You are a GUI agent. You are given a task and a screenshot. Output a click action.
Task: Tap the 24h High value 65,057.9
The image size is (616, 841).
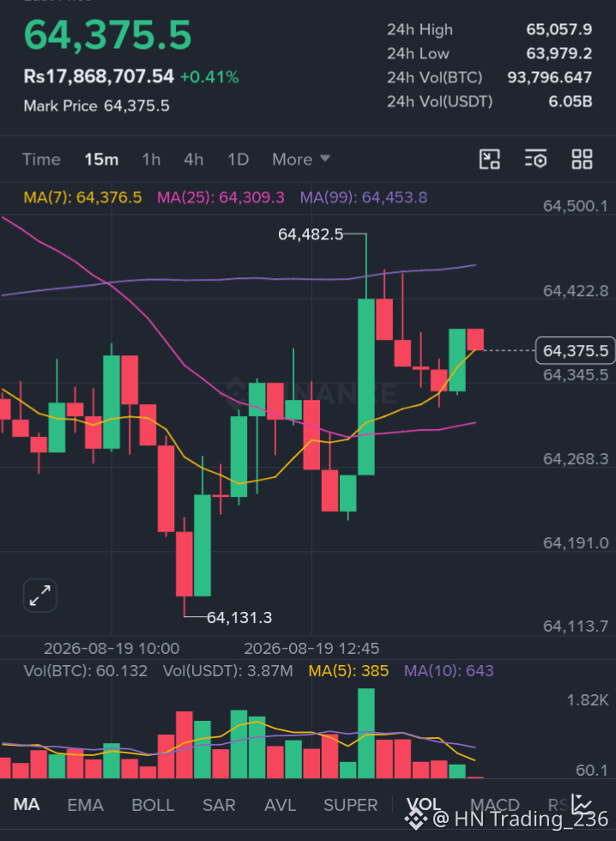pos(559,29)
